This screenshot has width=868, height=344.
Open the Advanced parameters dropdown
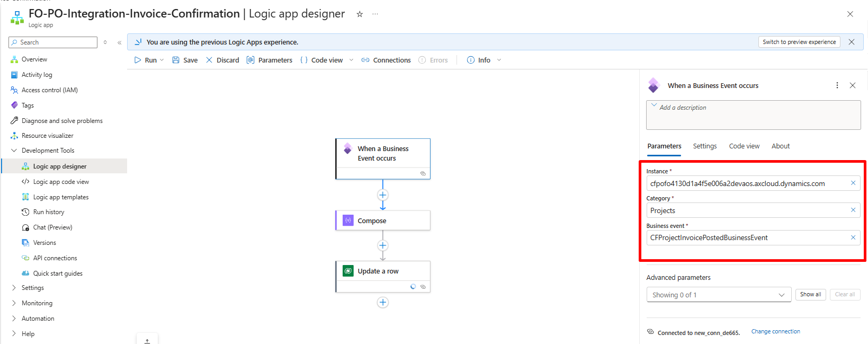pos(719,295)
